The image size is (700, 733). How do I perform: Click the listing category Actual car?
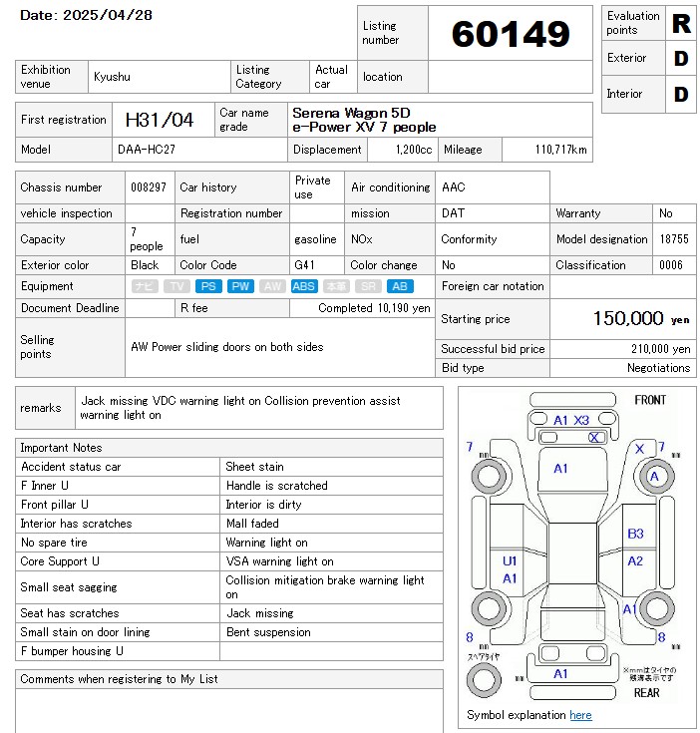(331, 77)
